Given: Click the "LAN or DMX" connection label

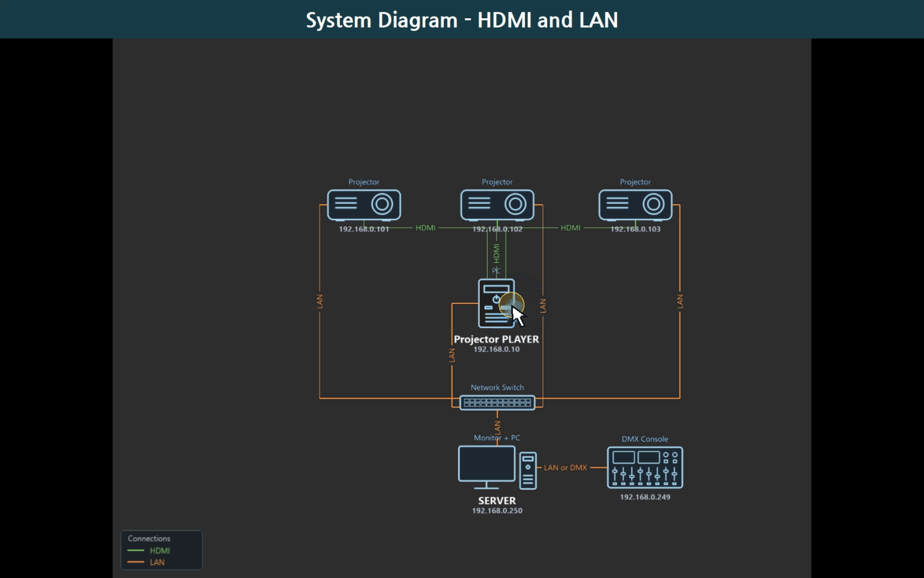Looking at the screenshot, I should click(x=565, y=468).
